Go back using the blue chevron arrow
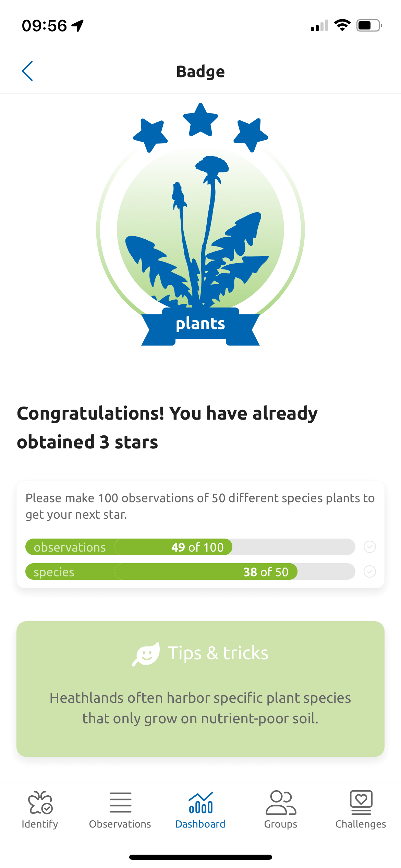The height and width of the screenshot is (868, 401). [27, 71]
